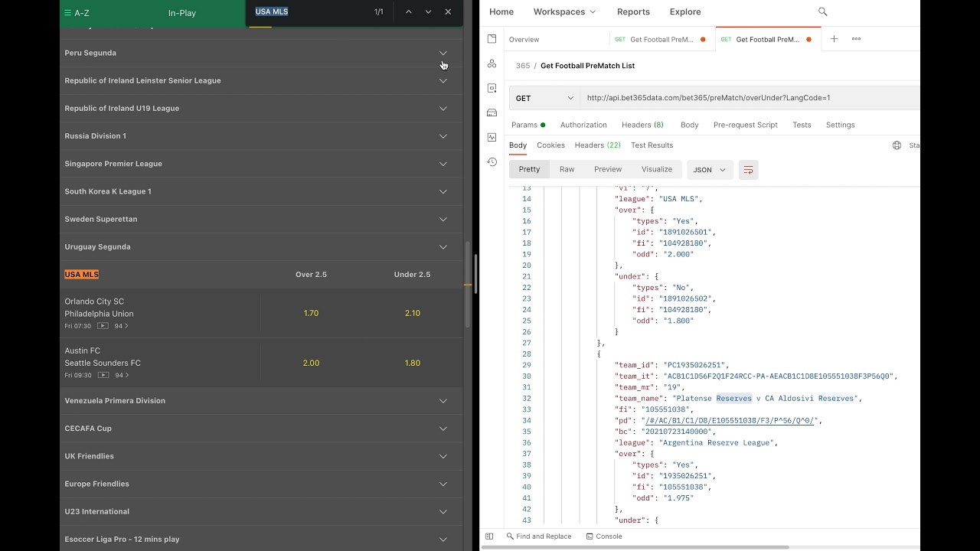Open 94 markets link for Austin FC match
The image size is (980, 551).
coord(121,375)
